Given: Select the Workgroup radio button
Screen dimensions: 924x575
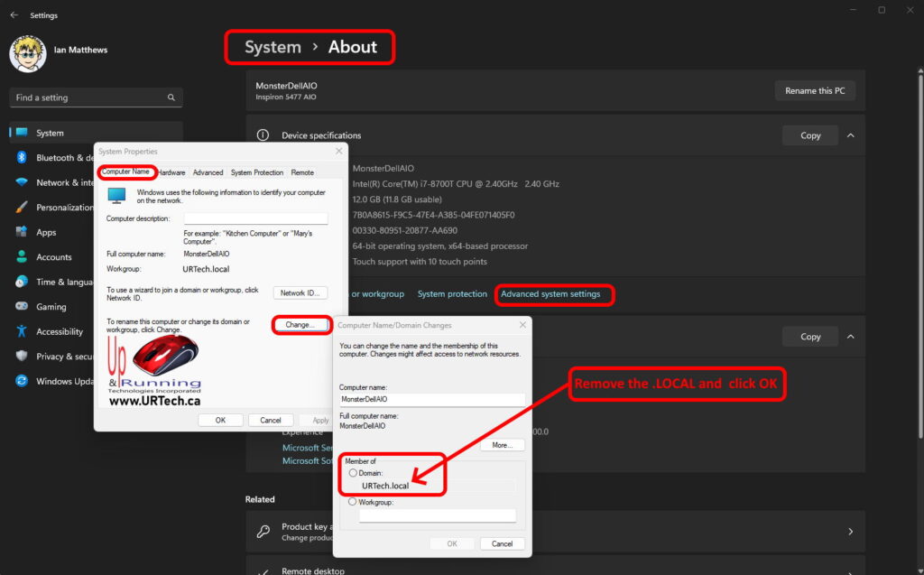Looking at the screenshot, I should 352,502.
